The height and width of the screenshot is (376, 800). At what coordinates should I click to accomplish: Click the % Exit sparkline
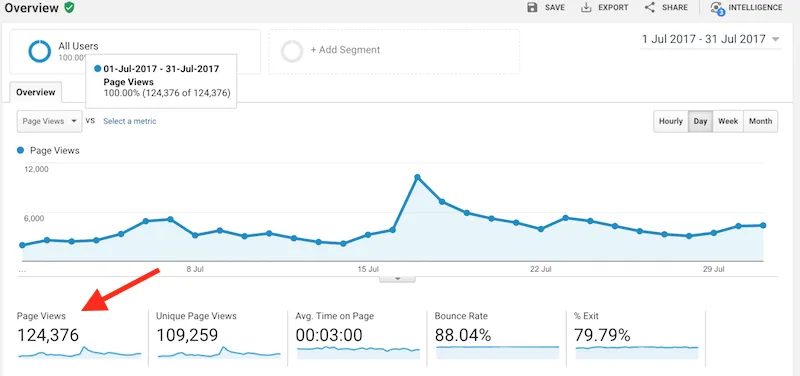636,353
